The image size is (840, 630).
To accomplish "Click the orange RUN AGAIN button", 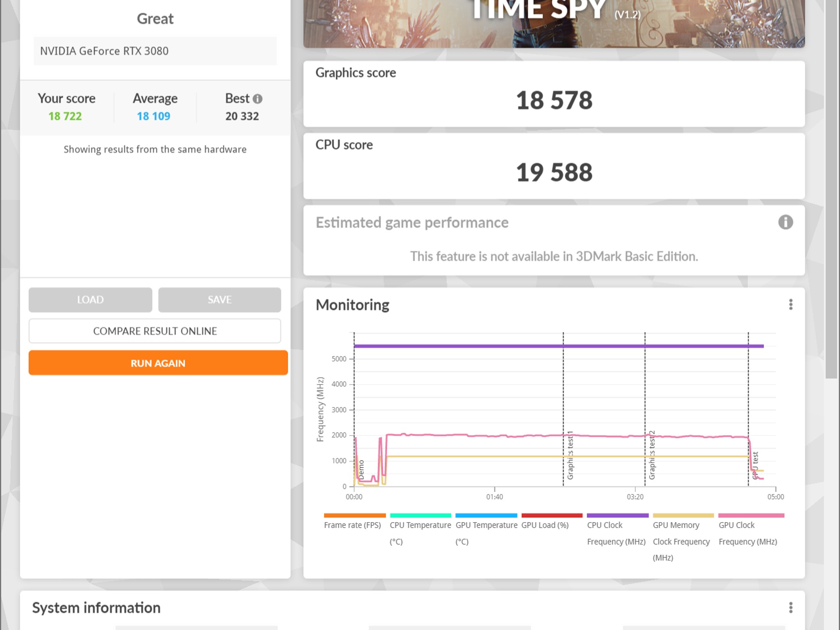I will pos(158,363).
